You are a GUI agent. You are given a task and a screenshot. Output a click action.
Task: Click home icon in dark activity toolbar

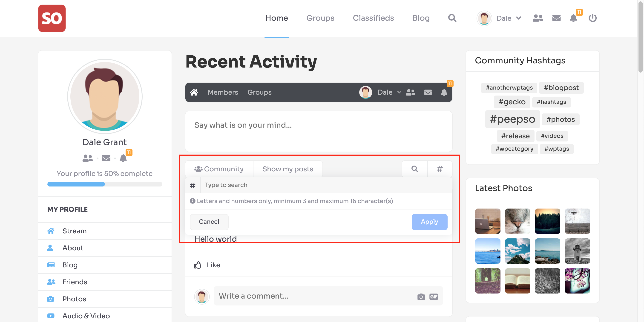(194, 92)
